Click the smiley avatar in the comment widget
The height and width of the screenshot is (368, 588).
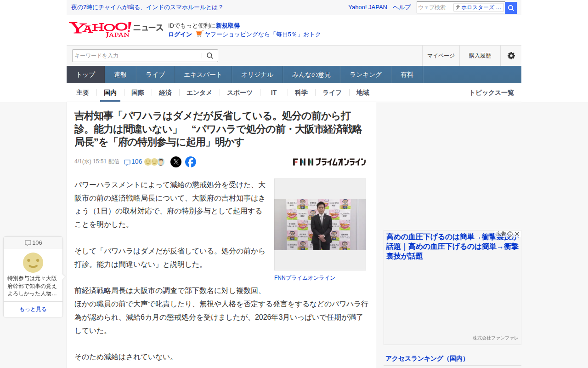[33, 263]
